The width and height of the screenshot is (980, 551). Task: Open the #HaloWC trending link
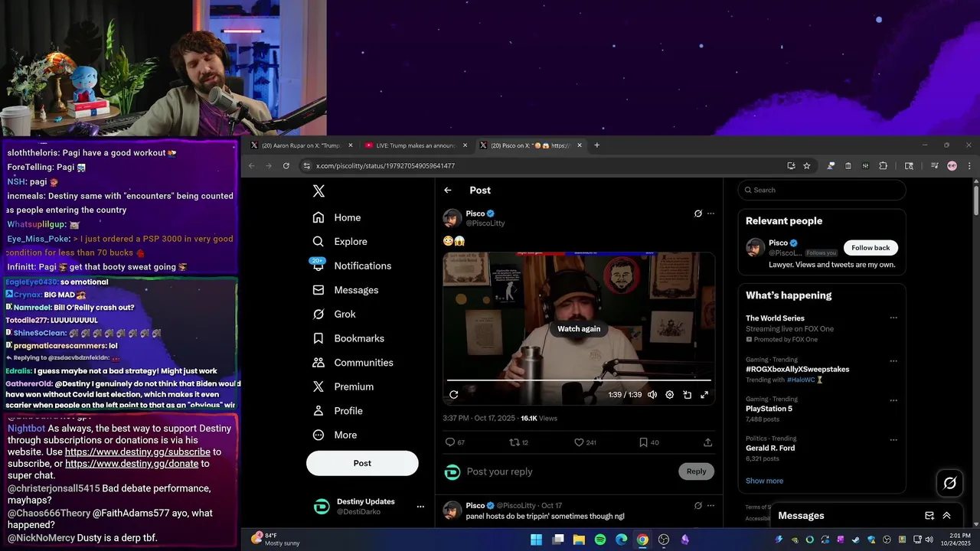[x=800, y=380]
